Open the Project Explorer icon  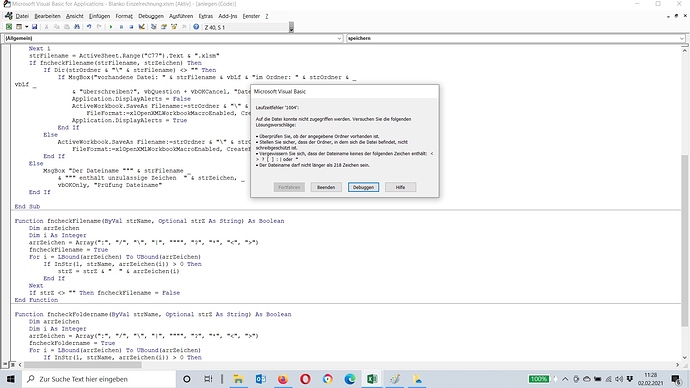click(x=153, y=27)
